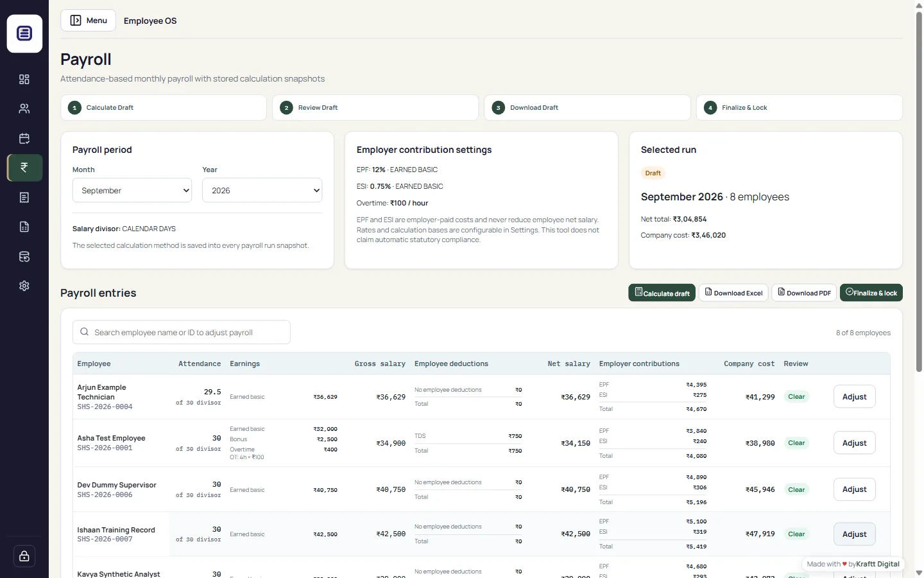Viewport: 924px width, 578px height.
Task: Click the page vertical scrollbar
Action: (x=919, y=192)
